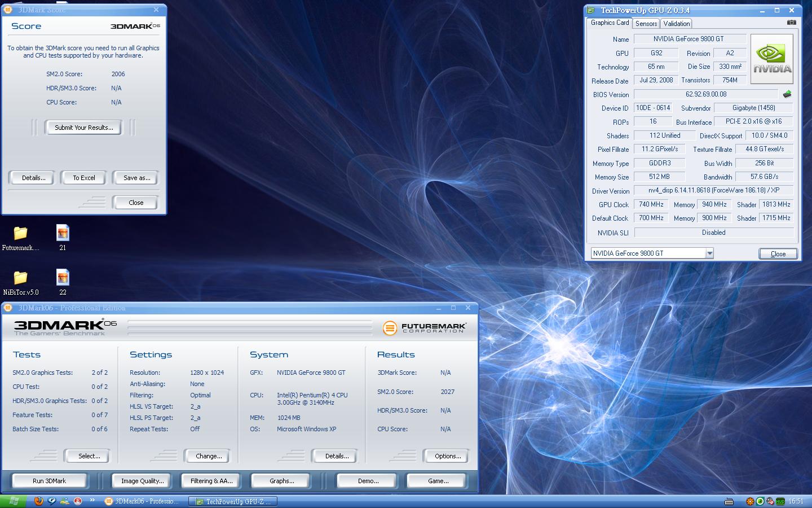Click the Save as button

click(x=136, y=178)
